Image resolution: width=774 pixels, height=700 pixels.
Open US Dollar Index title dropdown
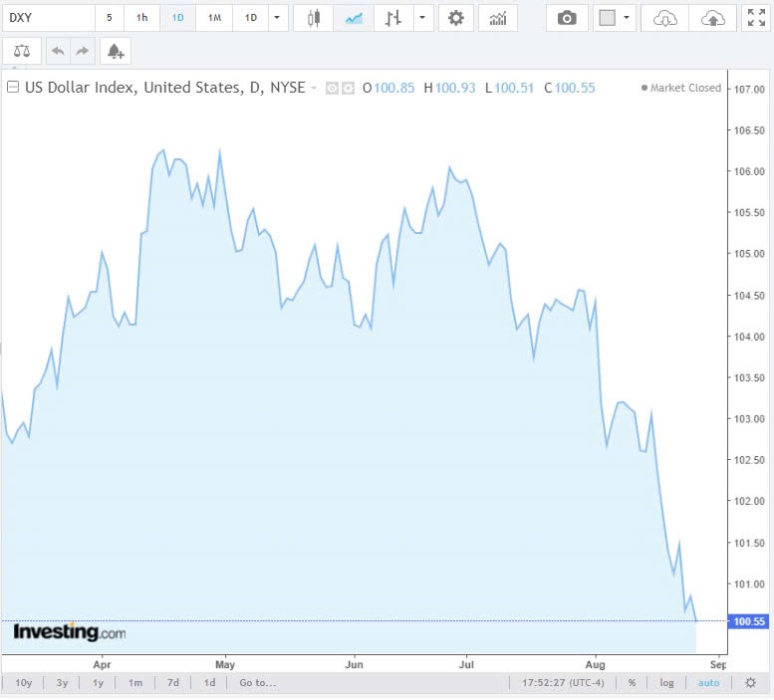[314, 89]
